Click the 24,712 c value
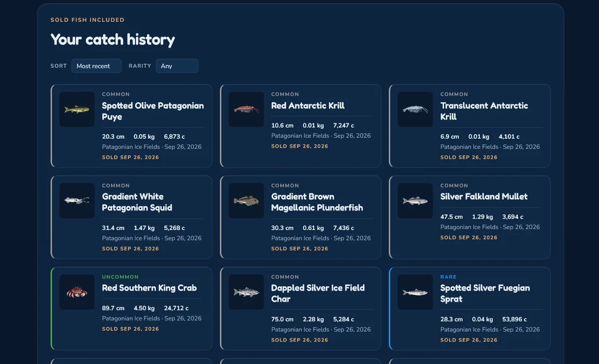Image resolution: width=599 pixels, height=364 pixels. [x=176, y=308]
